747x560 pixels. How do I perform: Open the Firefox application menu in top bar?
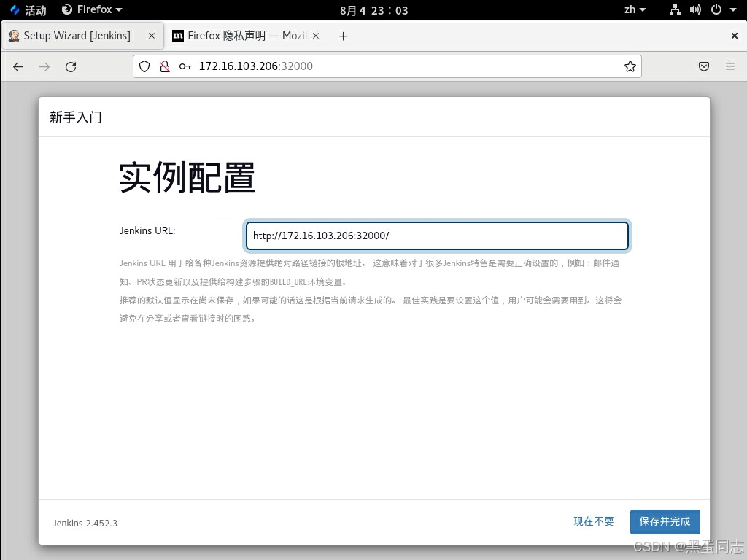coord(93,9)
